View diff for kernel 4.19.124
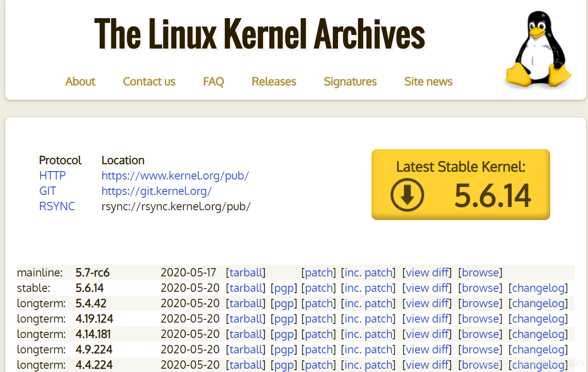This screenshot has width=588, height=372. pos(427,318)
